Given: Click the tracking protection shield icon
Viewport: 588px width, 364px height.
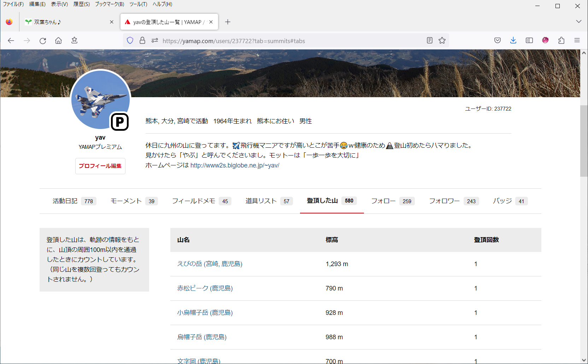Looking at the screenshot, I should [130, 40].
